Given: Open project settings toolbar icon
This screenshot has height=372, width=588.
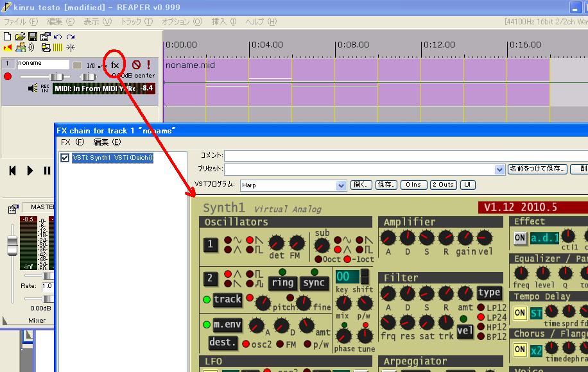Looking at the screenshot, I should click(x=46, y=37).
